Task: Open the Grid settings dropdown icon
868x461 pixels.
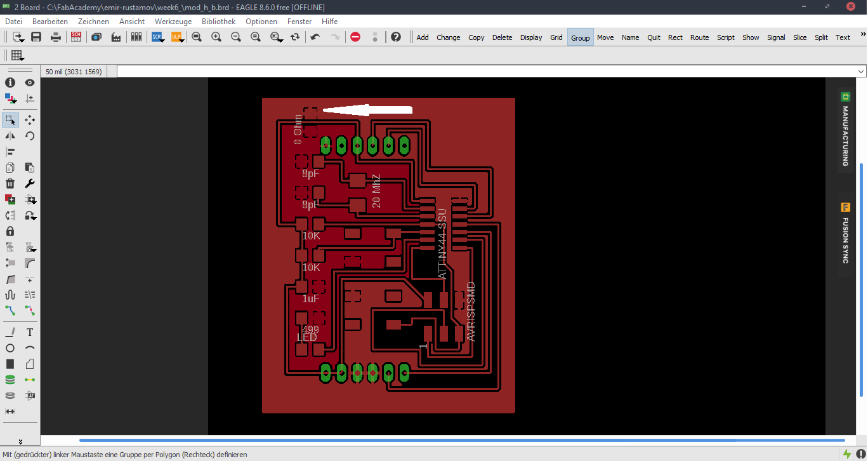Action: point(17,55)
